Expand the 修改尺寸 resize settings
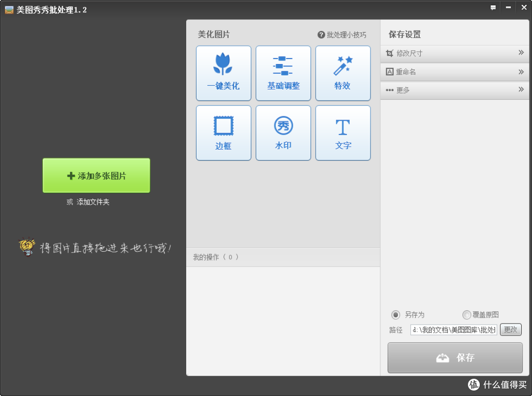532x396 pixels. click(x=454, y=53)
